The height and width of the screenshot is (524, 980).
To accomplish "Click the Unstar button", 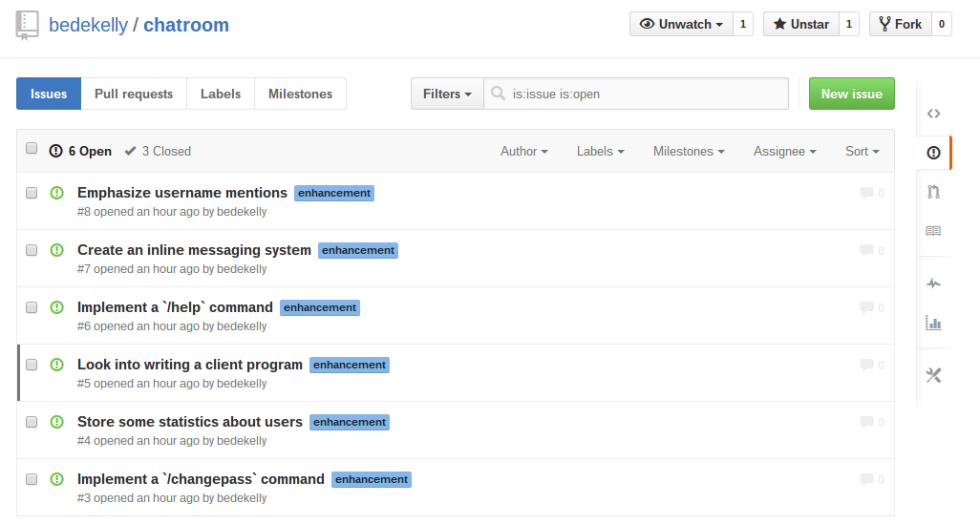I will pyautogui.click(x=801, y=25).
